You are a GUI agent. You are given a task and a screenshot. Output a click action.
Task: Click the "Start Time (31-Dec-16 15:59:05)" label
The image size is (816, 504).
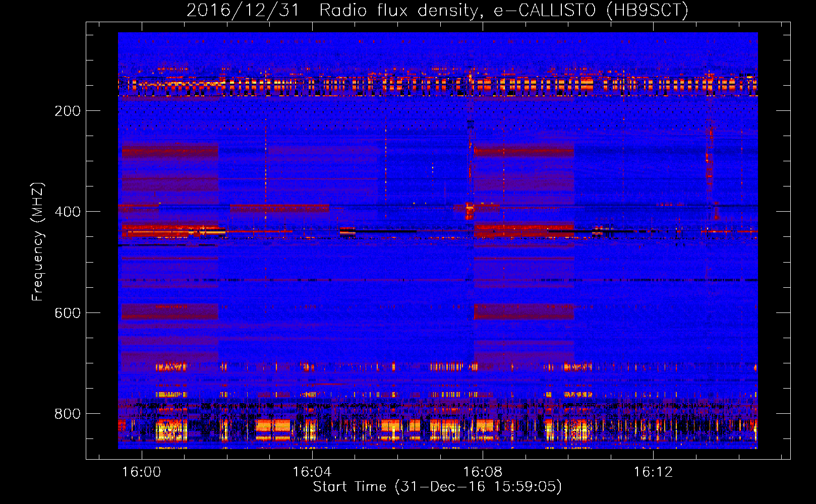(x=437, y=487)
